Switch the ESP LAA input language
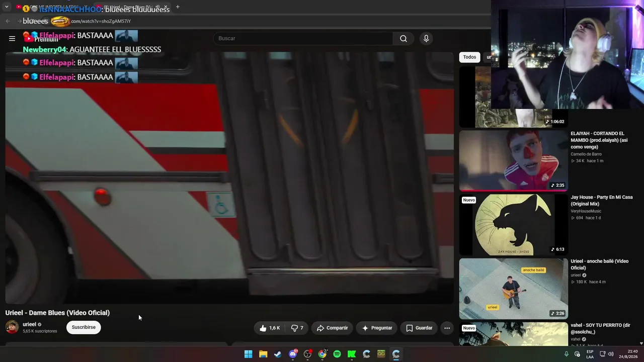644x362 pixels. pyautogui.click(x=590, y=354)
